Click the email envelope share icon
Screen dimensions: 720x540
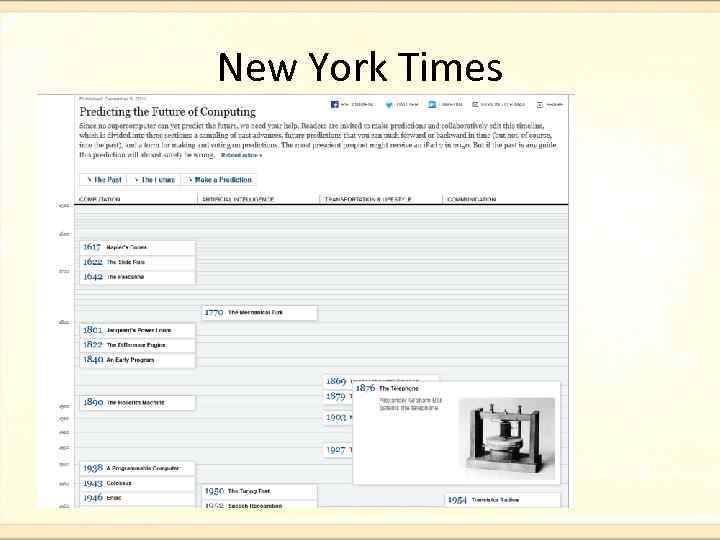(475, 105)
